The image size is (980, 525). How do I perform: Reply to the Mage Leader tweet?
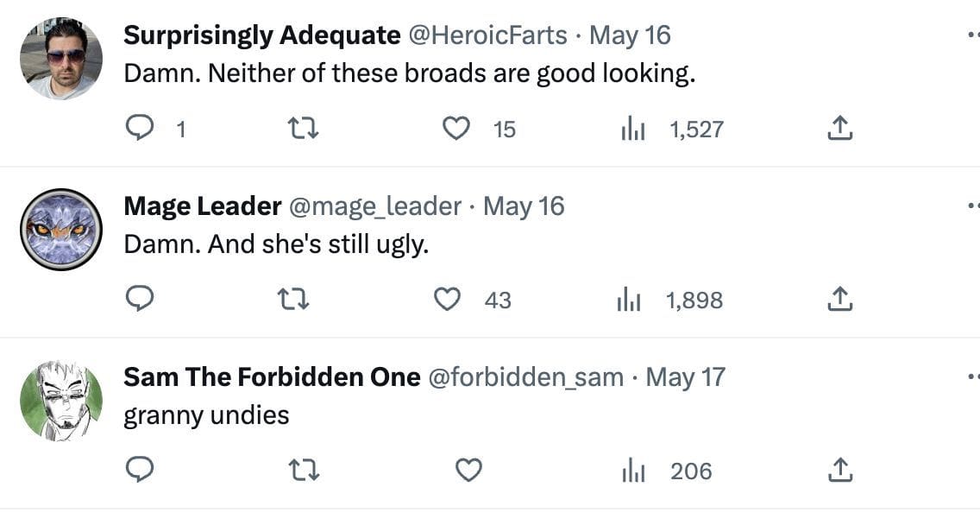point(140,299)
